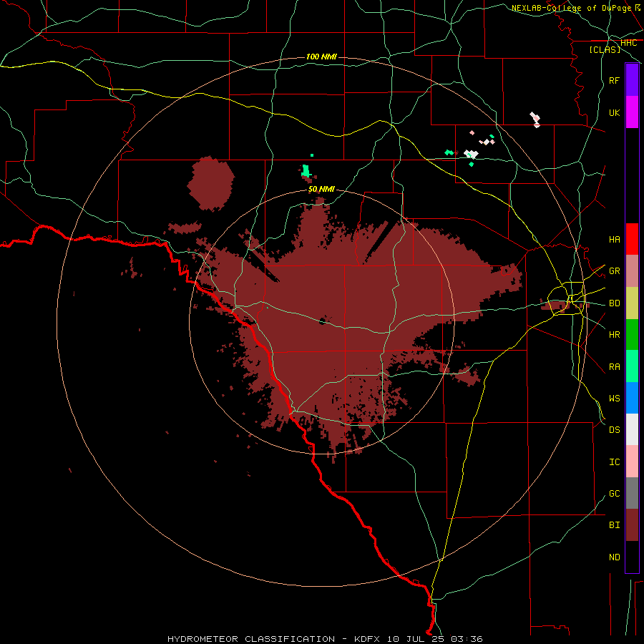Click the small black radar site dot
This screenshot has height=644, width=644.
(323, 321)
